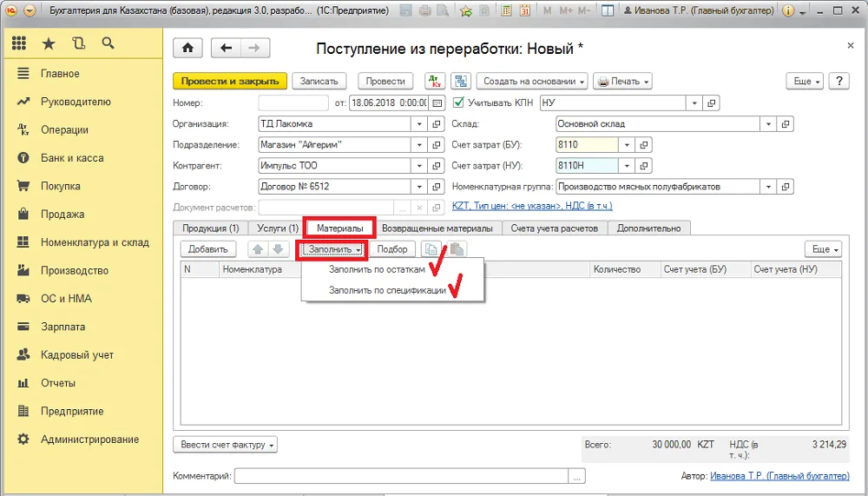
Task: Click title bar save diskette icon
Action: [405, 10]
